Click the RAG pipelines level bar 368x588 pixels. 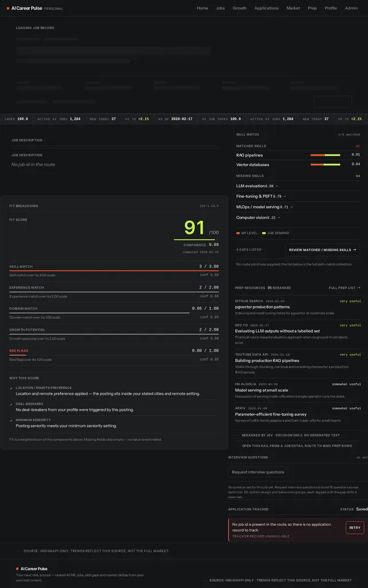pyautogui.click(x=325, y=155)
